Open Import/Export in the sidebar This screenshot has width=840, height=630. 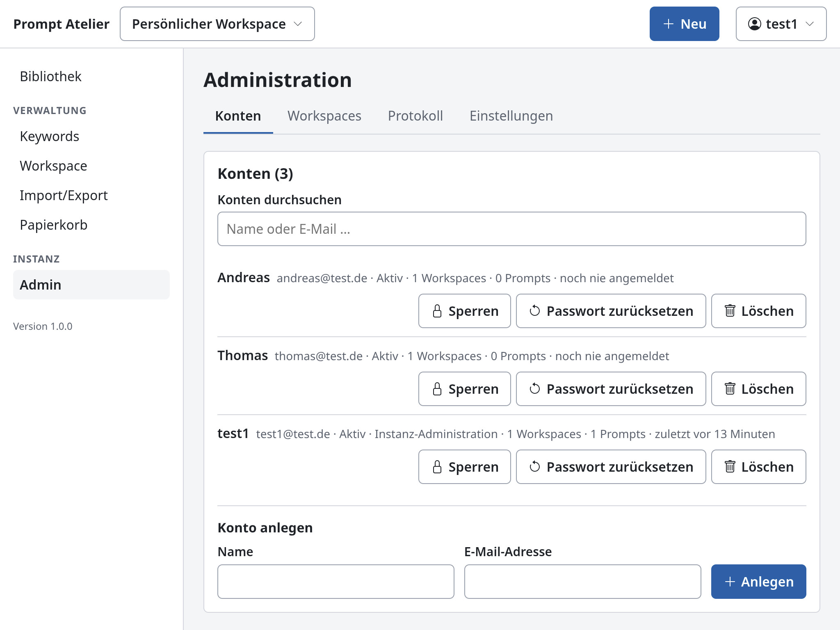click(91, 195)
